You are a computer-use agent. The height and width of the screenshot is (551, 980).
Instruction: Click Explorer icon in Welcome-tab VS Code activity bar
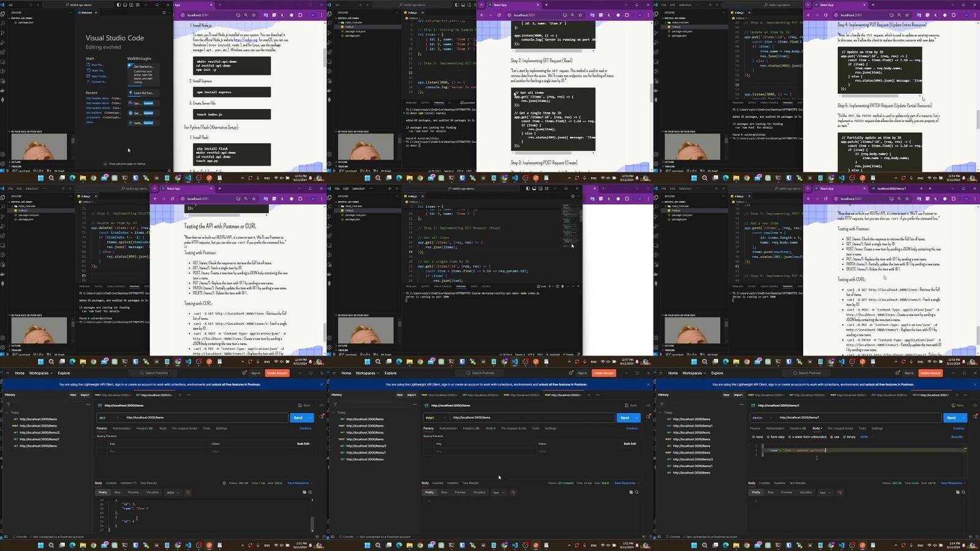[3, 13]
